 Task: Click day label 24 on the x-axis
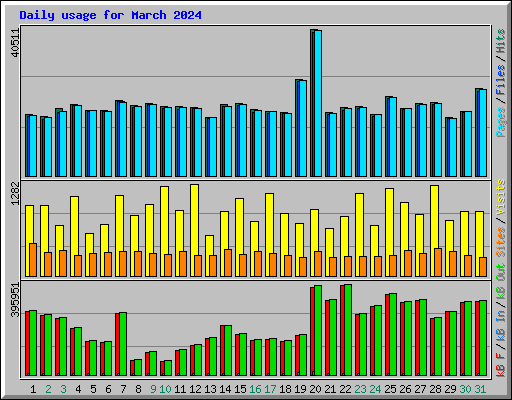click(x=375, y=389)
